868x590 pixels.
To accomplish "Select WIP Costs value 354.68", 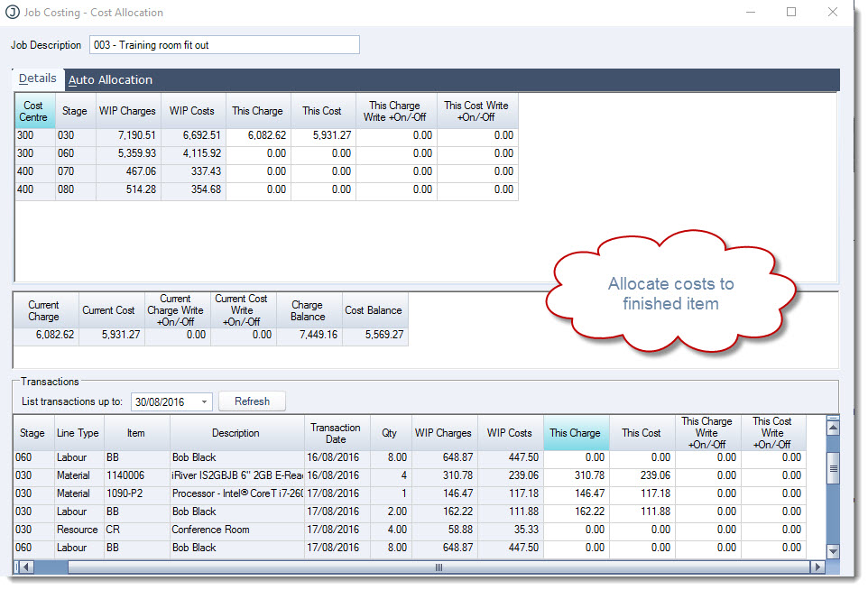I will click(x=193, y=189).
